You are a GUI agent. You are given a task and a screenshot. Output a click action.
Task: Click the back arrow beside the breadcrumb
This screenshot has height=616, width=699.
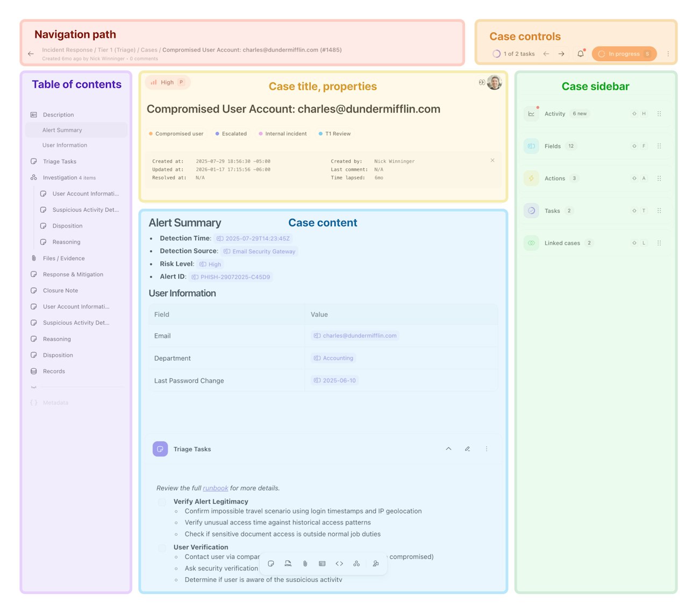31,54
